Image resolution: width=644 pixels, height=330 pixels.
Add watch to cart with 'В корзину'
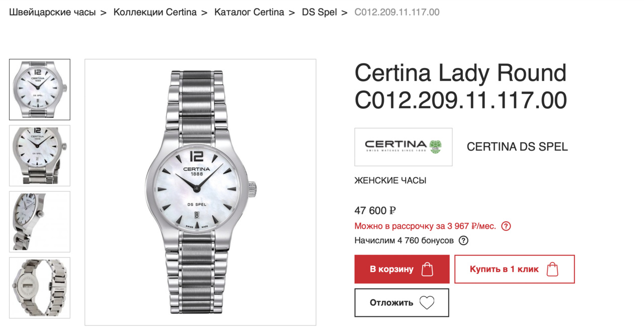(392, 269)
